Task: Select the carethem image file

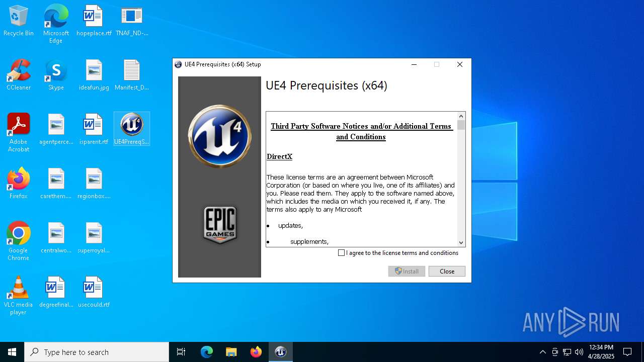Action: pyautogui.click(x=56, y=184)
